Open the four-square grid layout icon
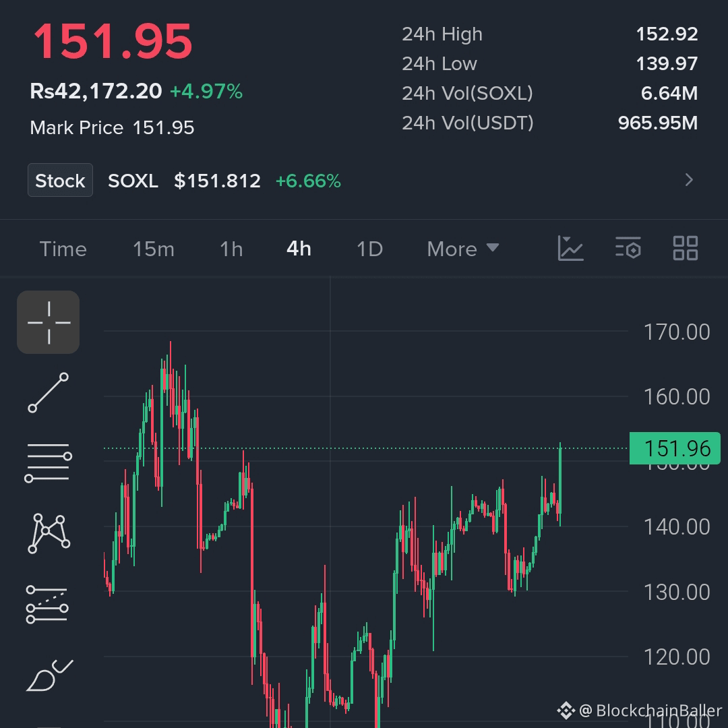Viewport: 728px width, 728px height. pyautogui.click(x=686, y=248)
